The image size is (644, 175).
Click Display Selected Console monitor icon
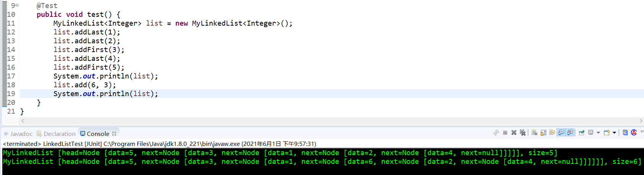(591, 132)
